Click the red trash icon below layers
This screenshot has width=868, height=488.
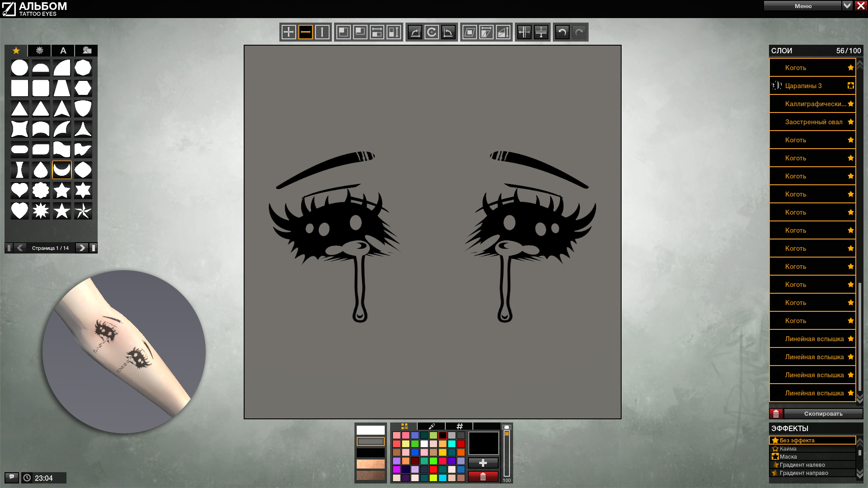tap(776, 413)
